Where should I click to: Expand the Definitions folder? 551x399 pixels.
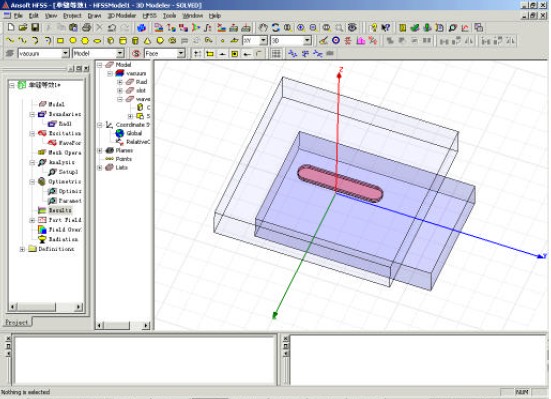[22, 249]
